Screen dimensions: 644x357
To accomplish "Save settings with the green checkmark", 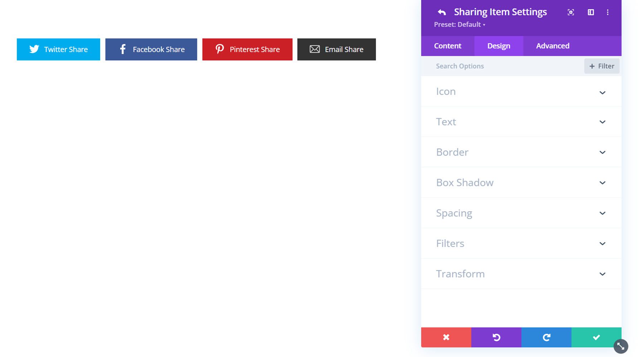I will click(596, 337).
